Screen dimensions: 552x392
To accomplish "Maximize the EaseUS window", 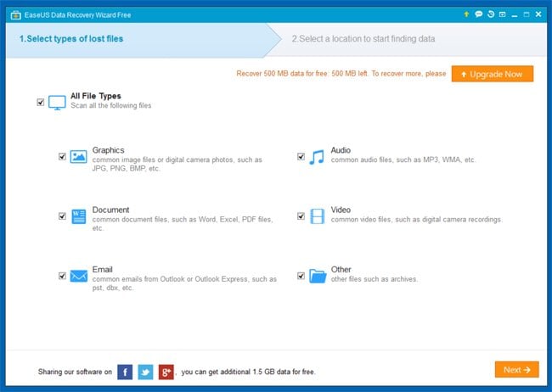I will click(x=527, y=14).
